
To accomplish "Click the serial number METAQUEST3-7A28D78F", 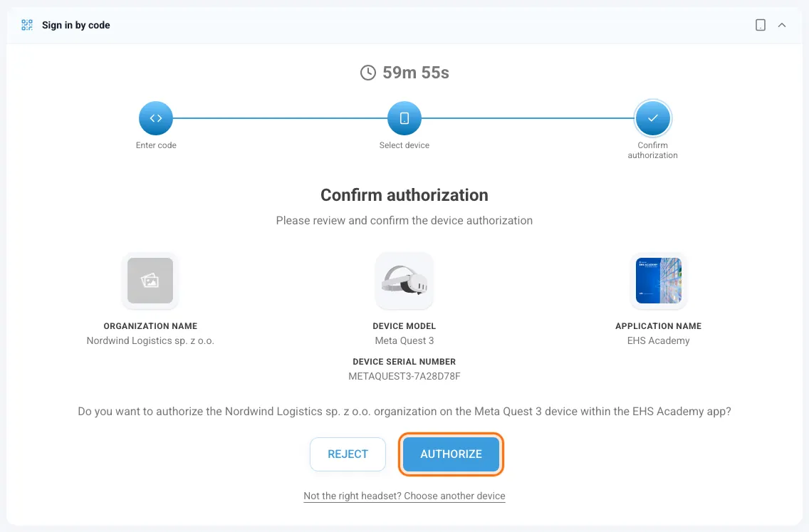I will (x=404, y=376).
